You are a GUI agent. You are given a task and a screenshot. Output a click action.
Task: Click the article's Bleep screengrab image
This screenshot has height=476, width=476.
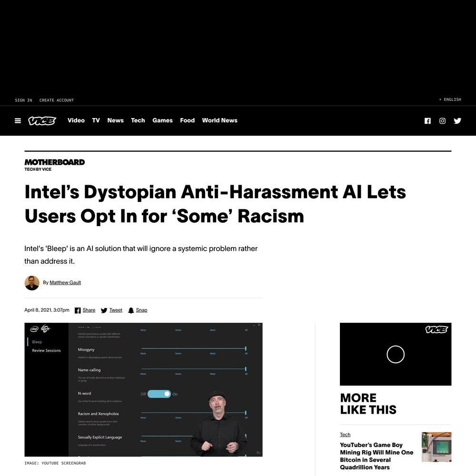(x=144, y=390)
